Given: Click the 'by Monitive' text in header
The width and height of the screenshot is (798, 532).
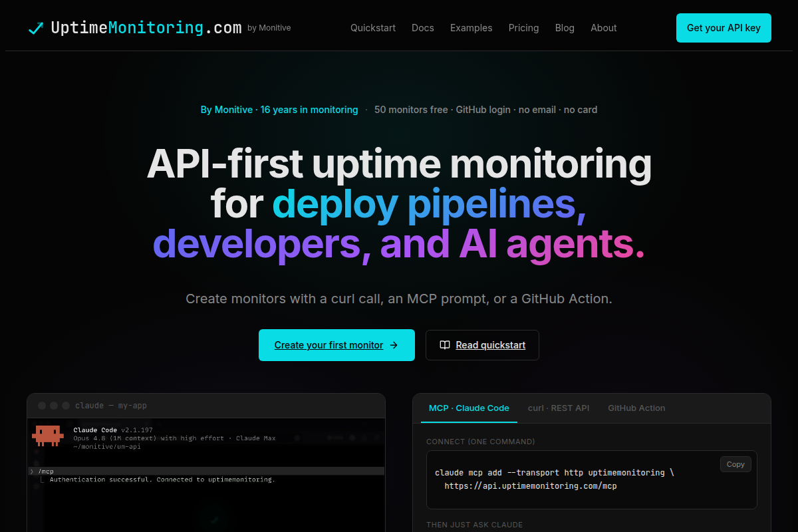Looking at the screenshot, I should (x=269, y=28).
